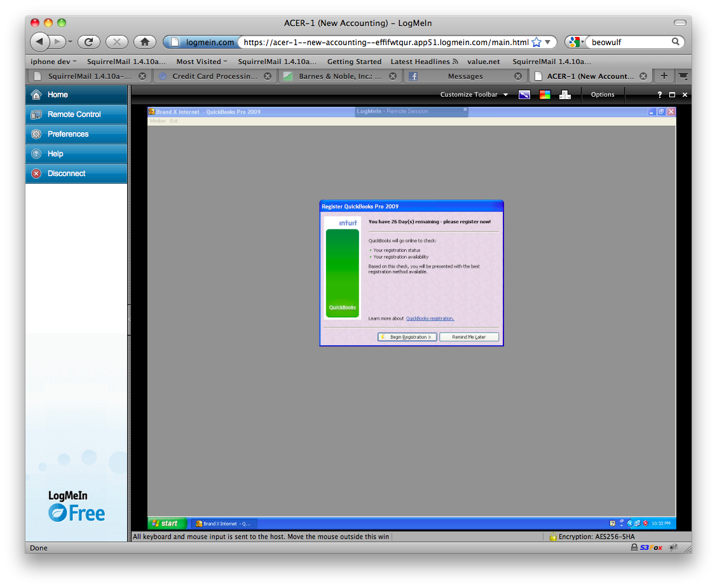Click the color quality toolbar icon
Screen dimensions: 717x588
(545, 95)
